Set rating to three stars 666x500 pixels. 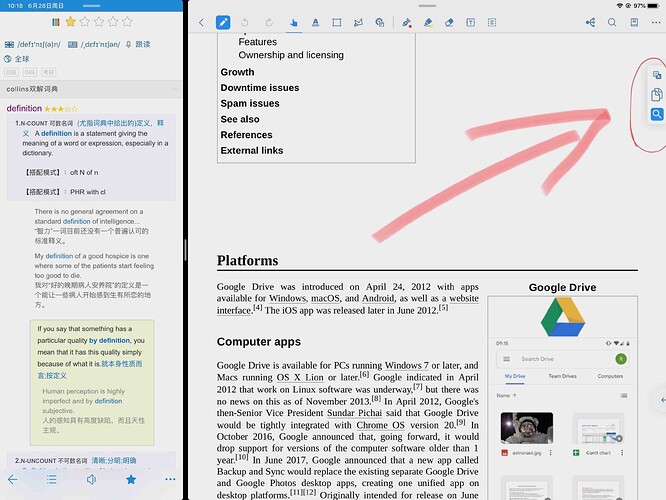99,22
